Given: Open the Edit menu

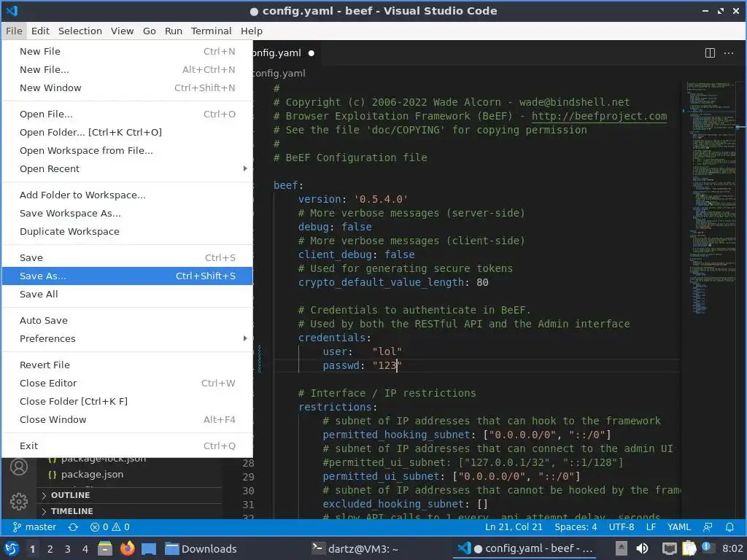Looking at the screenshot, I should (41, 31).
